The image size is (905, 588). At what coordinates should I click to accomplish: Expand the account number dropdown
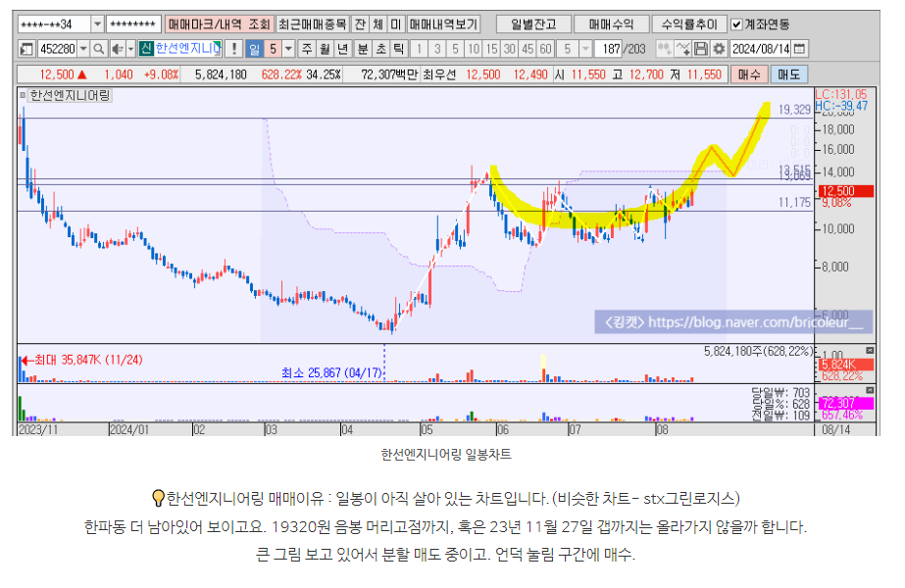pos(96,24)
